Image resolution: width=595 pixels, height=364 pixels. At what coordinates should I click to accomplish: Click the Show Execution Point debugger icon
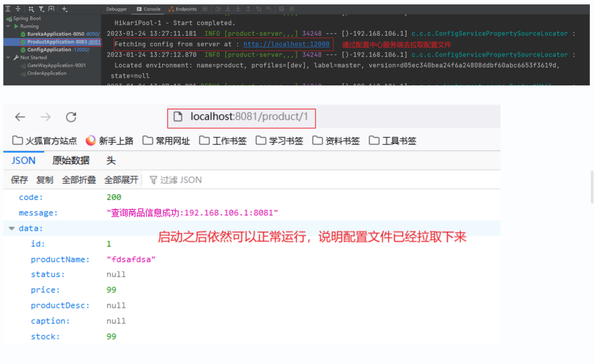coord(218,9)
